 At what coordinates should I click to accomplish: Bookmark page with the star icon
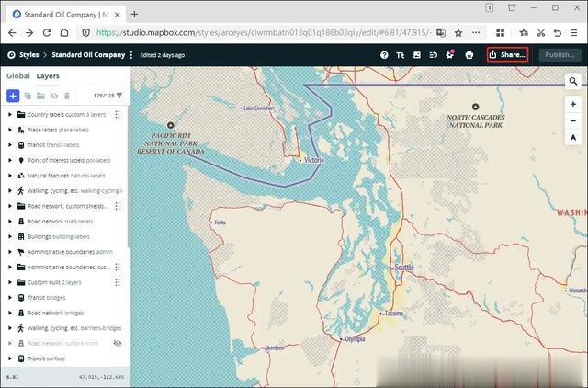click(458, 33)
